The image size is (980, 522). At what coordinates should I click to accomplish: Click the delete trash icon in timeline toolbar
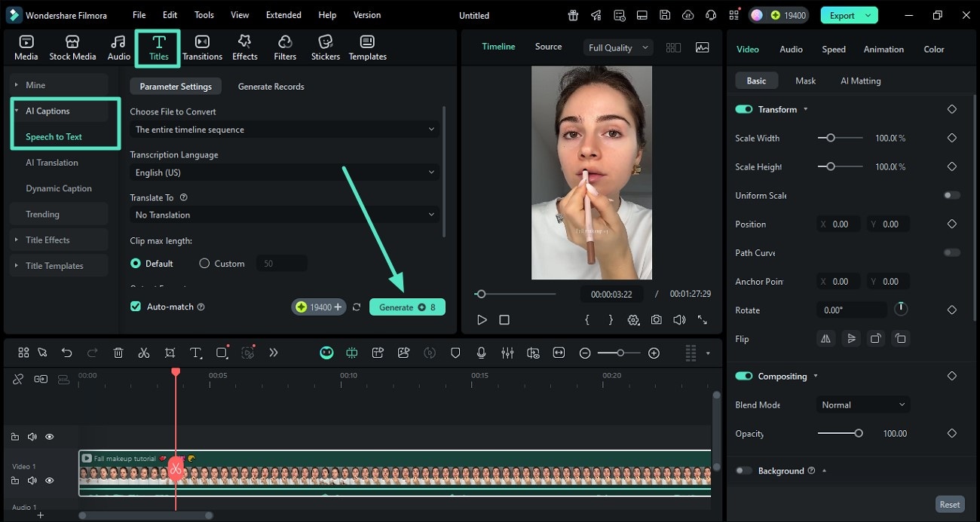pos(118,353)
